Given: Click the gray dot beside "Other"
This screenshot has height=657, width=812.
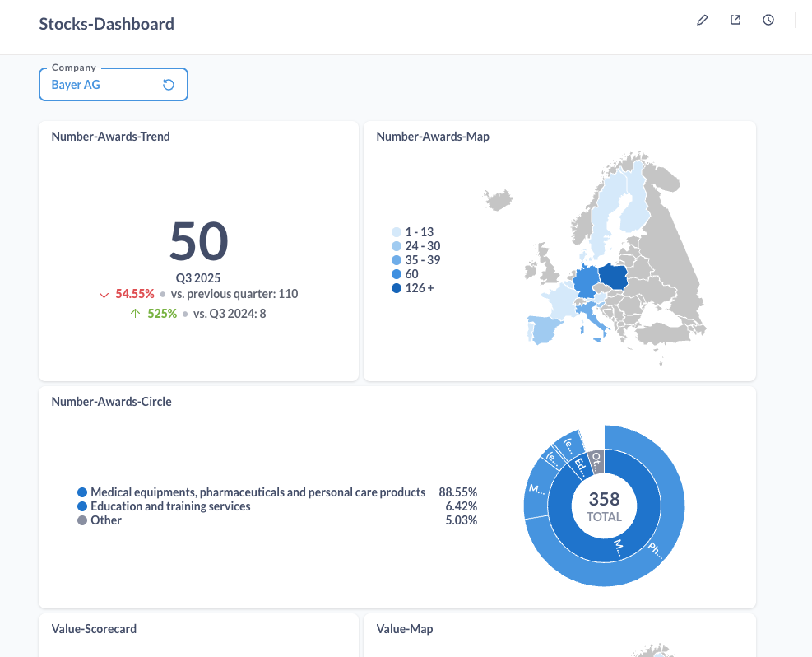Looking at the screenshot, I should 81,520.
